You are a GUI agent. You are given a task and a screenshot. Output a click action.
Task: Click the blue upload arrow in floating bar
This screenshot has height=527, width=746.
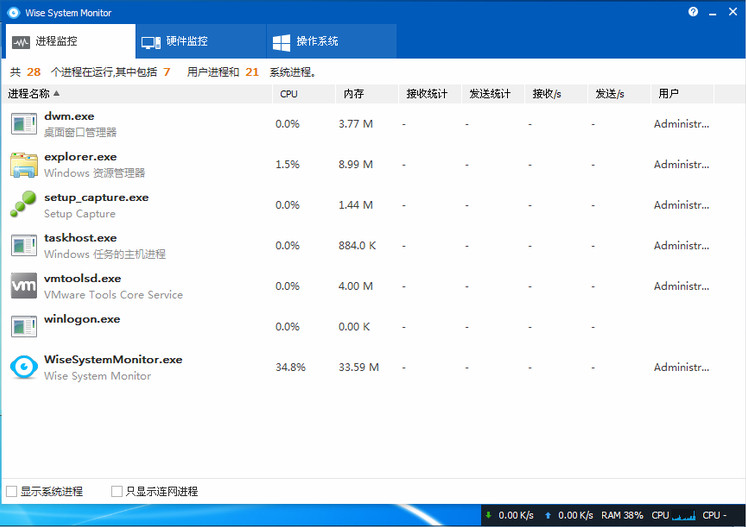[548, 515]
